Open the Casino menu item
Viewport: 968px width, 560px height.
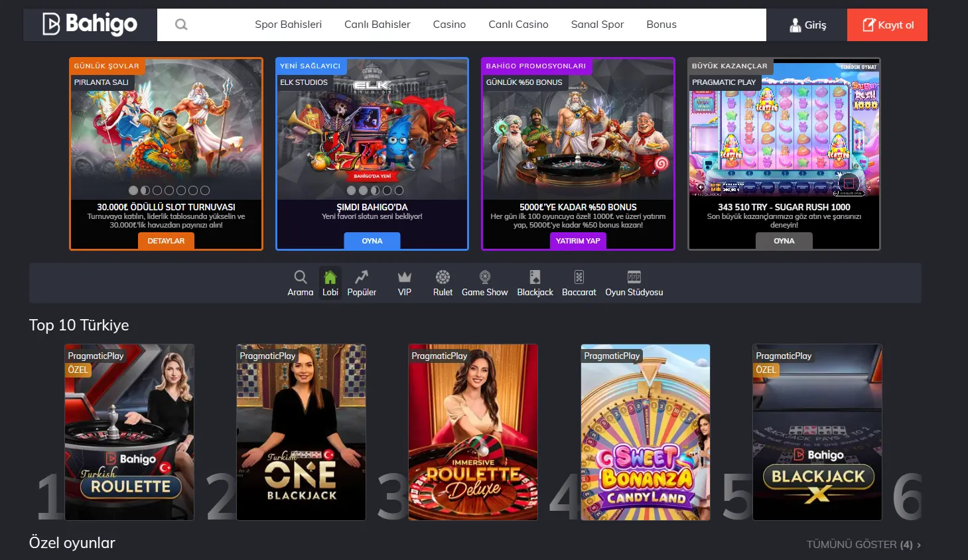click(x=449, y=24)
